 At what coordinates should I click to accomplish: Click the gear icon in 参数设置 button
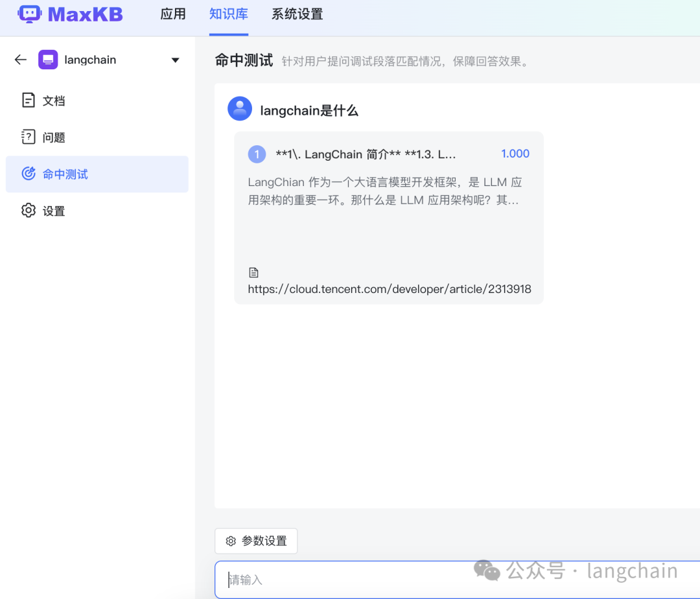(x=231, y=541)
